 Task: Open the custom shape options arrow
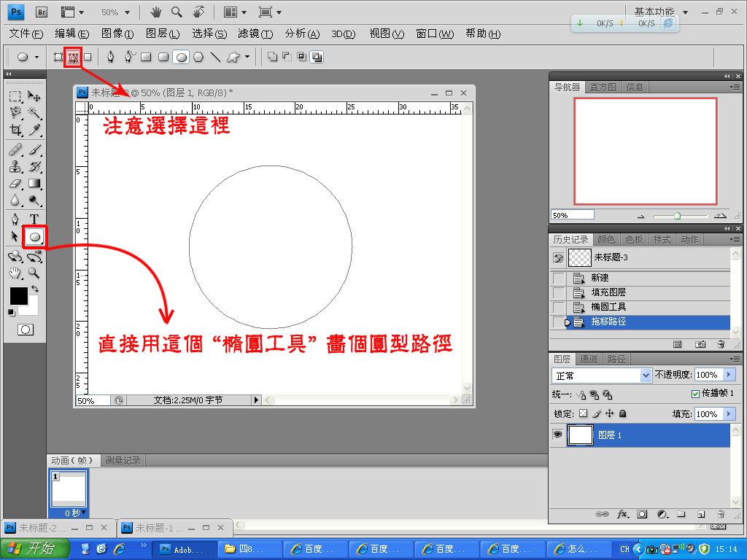pyautogui.click(x=247, y=57)
